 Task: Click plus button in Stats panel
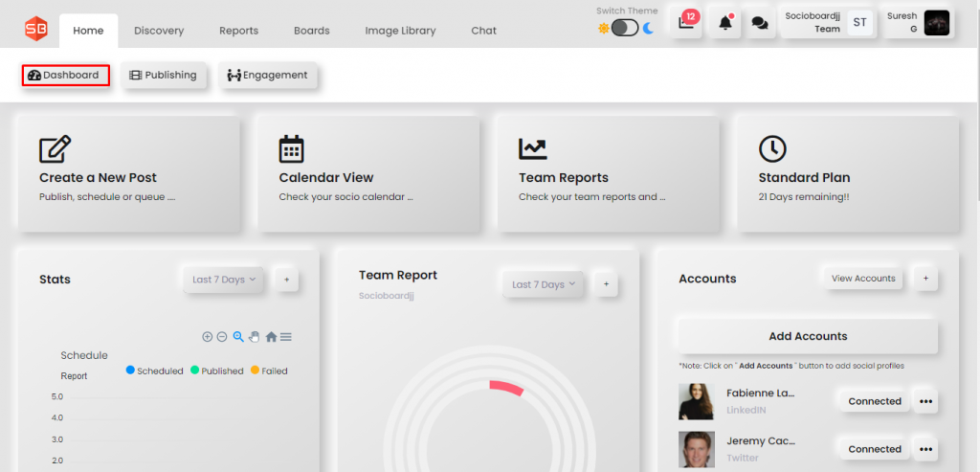pyautogui.click(x=286, y=280)
